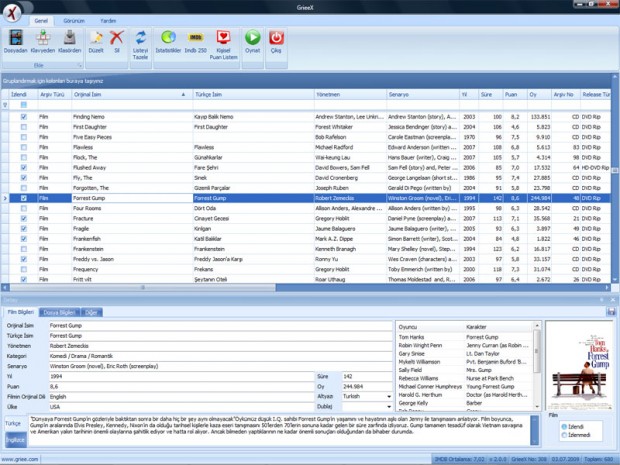Select the Fracture movie row
Viewport: 620px width, 465px height.
tap(310, 219)
